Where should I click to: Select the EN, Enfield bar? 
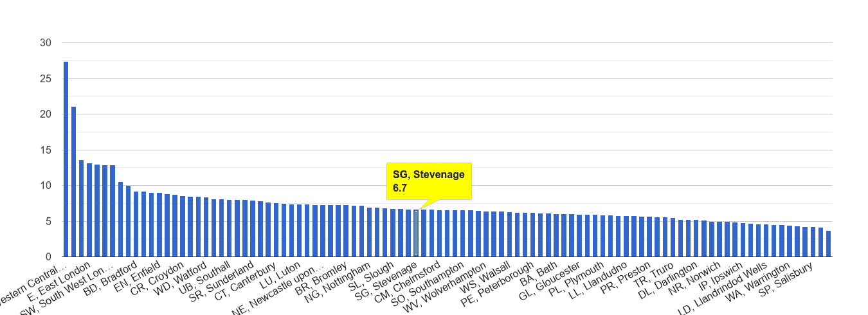[x=159, y=225]
